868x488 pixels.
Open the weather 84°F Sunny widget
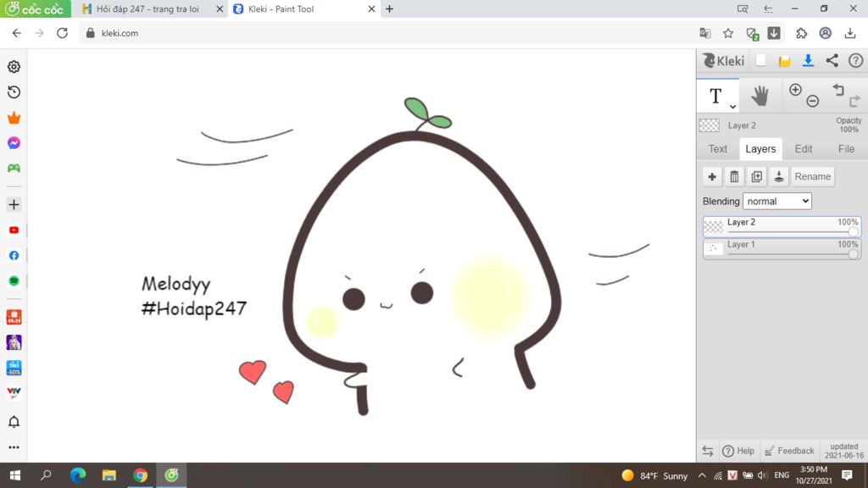click(654, 475)
